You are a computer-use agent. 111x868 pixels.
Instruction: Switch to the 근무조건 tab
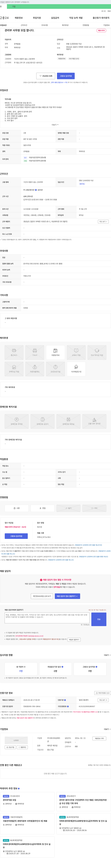coord(24,25)
